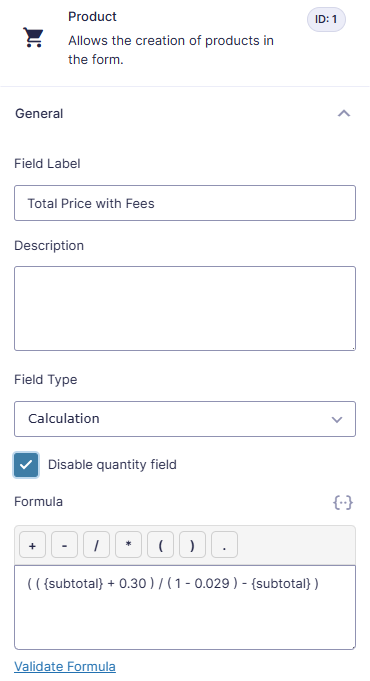Click Description textarea resize handle corner
Image resolution: width=370 pixels, height=681 pixels.
click(x=353, y=347)
